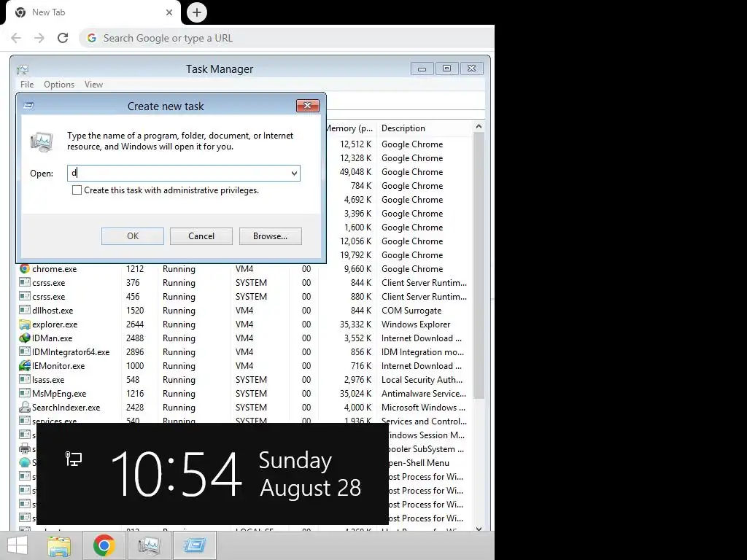747x560 pixels.
Task: Click the IEMonitor.exe icon
Action: [x=24, y=366]
